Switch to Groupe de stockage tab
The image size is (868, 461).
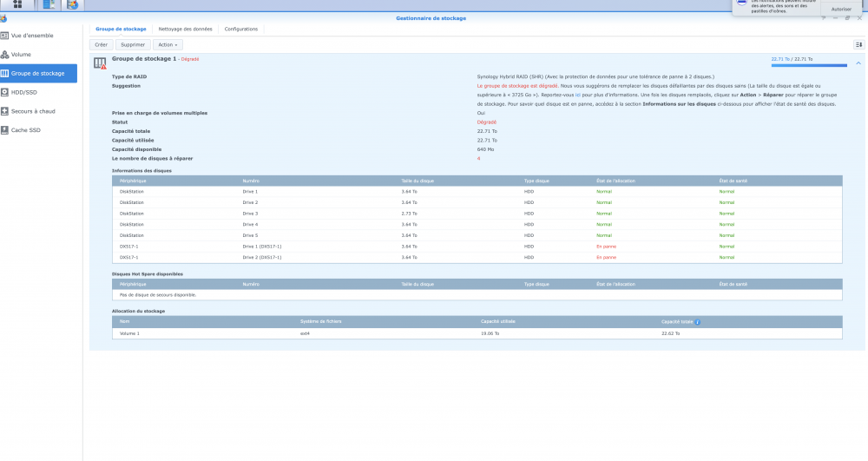coord(121,29)
